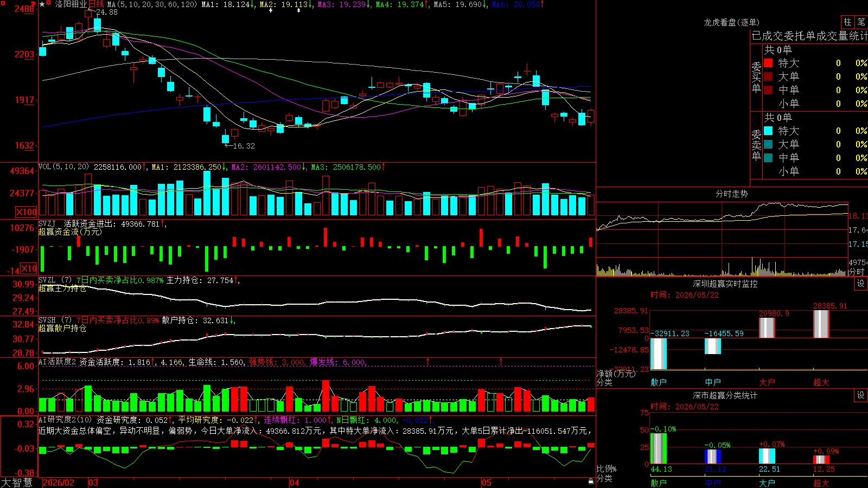Image resolution: width=868 pixels, height=488 pixels.
Task: Click the teal 大单 swatch under 委卖单
Action: click(x=768, y=144)
